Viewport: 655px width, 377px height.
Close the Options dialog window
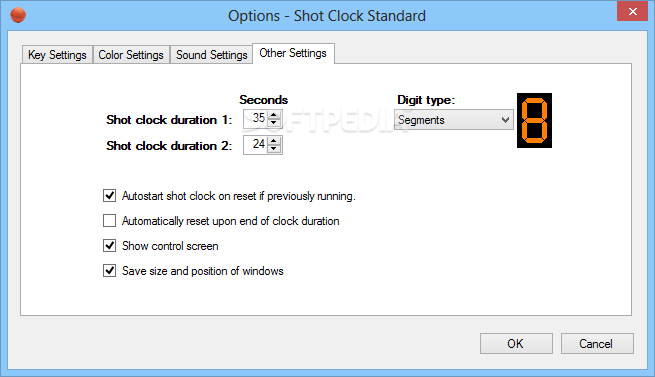(x=632, y=11)
